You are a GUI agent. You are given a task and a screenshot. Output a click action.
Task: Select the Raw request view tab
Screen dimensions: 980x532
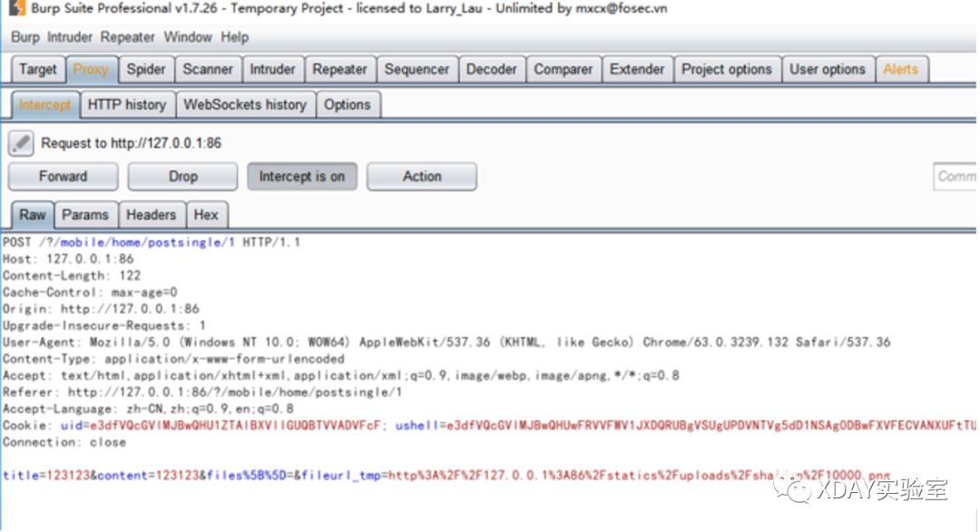click(x=33, y=215)
